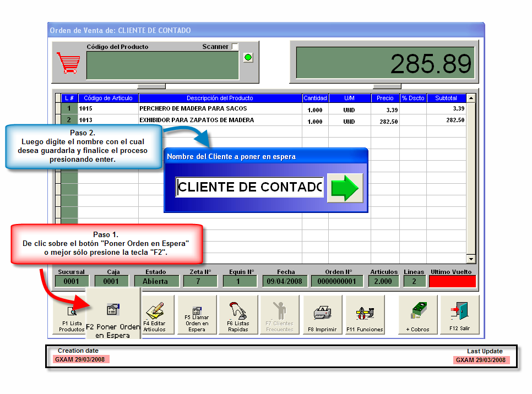Click the Descripción del Producto column header
Screen dimensions: 532x394
coord(220,98)
